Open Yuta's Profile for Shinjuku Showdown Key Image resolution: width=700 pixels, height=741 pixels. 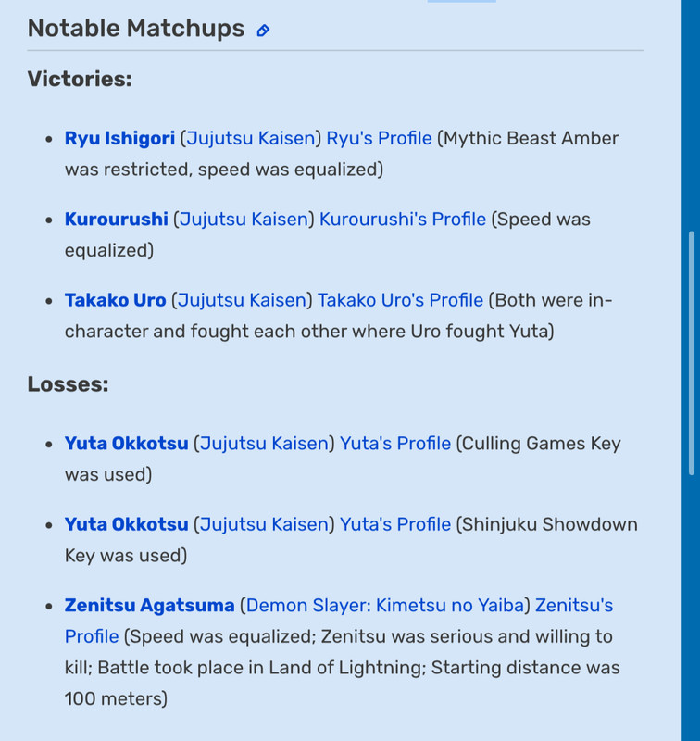click(x=395, y=524)
